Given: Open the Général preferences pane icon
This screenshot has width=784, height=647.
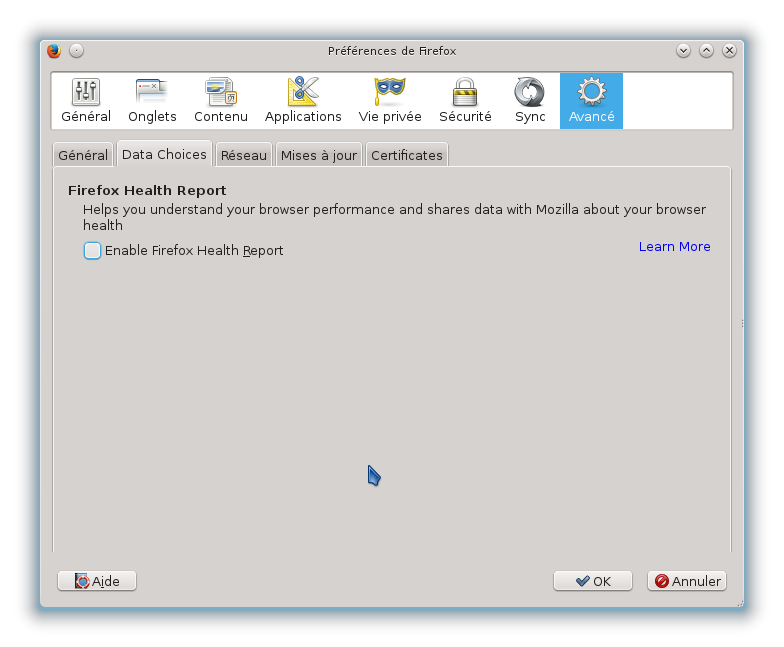Looking at the screenshot, I should (86, 100).
